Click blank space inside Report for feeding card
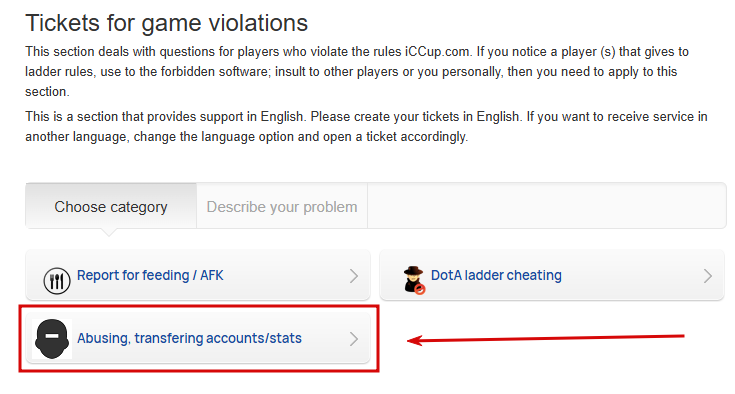This screenshot has height=394, width=735. (x=286, y=275)
